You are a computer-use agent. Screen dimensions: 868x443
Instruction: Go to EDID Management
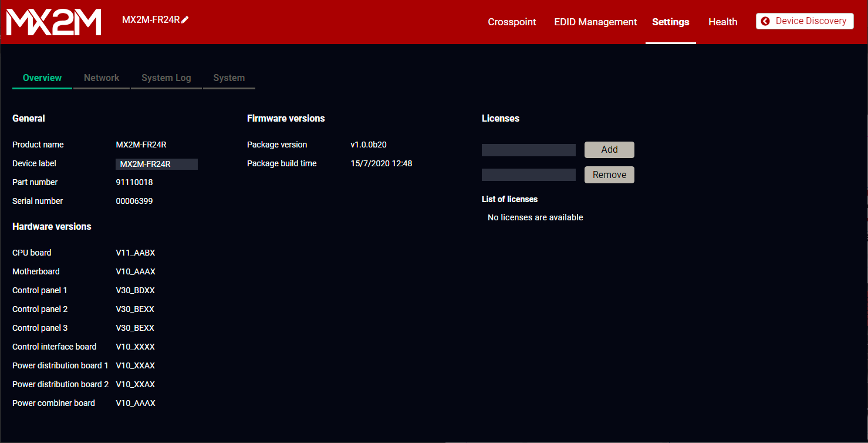pyautogui.click(x=595, y=22)
